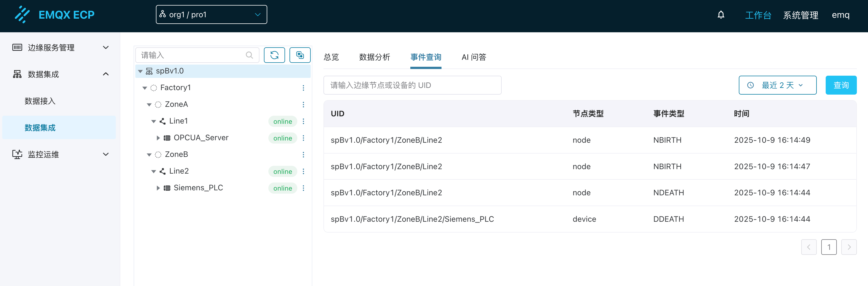Click the online badge next to OPCUA_Server
868x286 pixels.
click(282, 138)
